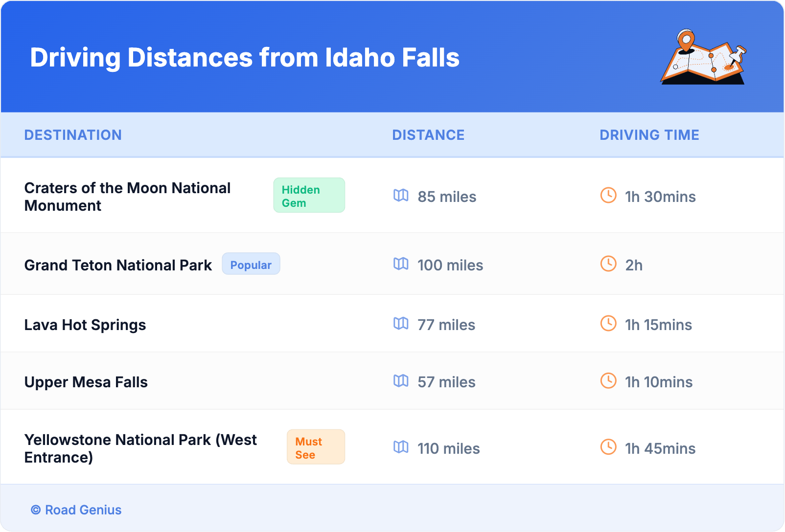Click the DISTANCE column header
The width and height of the screenshot is (785, 532).
(428, 135)
